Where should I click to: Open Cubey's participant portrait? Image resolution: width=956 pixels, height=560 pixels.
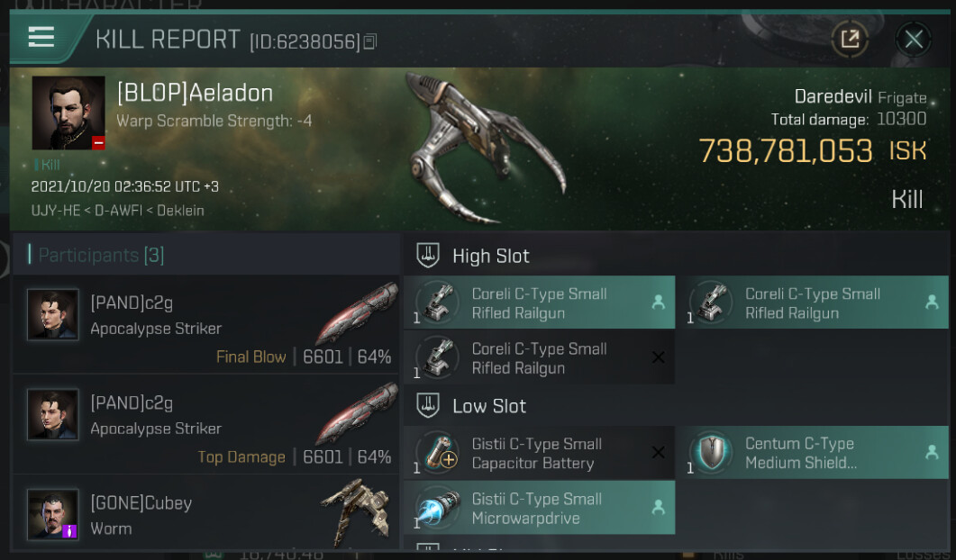pyautogui.click(x=53, y=514)
